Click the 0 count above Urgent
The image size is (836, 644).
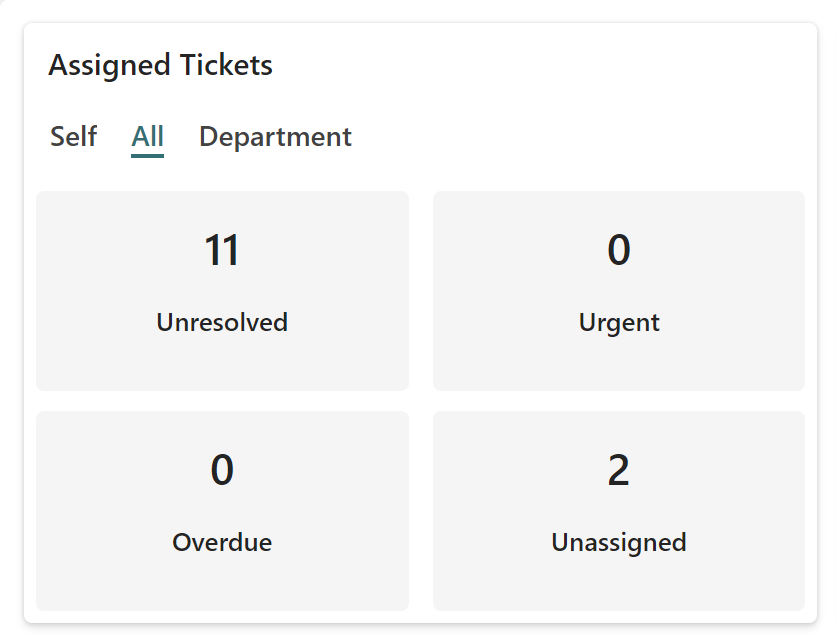[x=618, y=250]
